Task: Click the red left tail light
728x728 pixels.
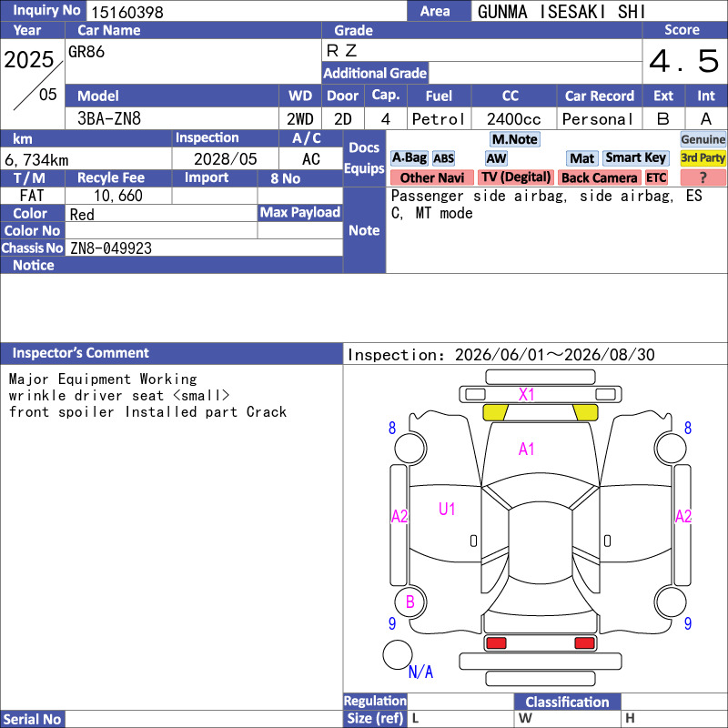Action: 496,643
